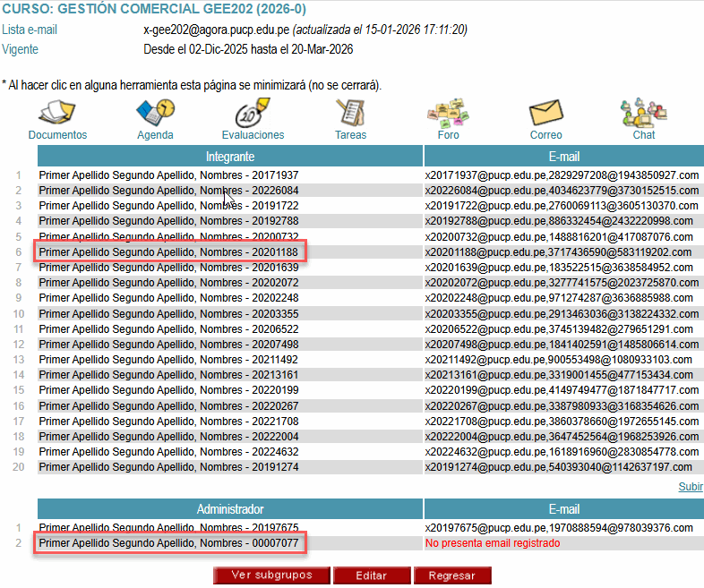Select member row ending in 20201188
This screenshot has height=588, width=704.
(169, 252)
